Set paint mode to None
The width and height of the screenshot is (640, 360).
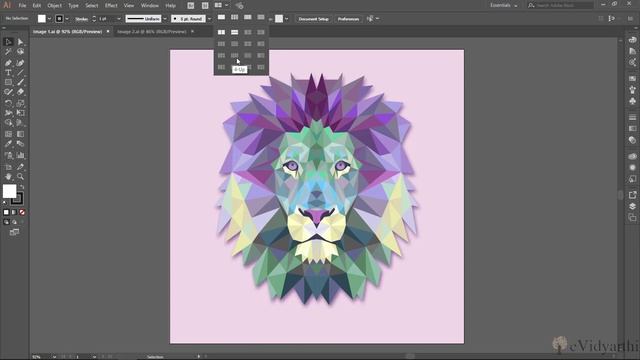click(x=22, y=212)
